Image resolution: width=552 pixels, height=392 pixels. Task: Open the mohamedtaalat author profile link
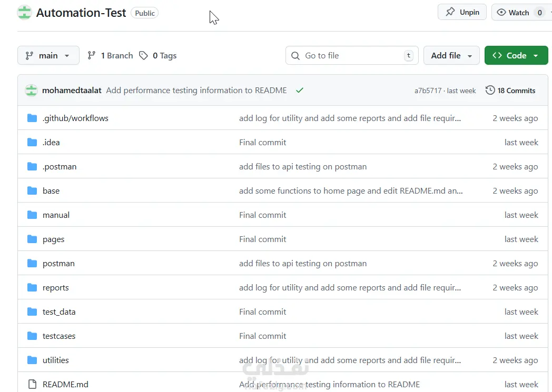click(72, 91)
